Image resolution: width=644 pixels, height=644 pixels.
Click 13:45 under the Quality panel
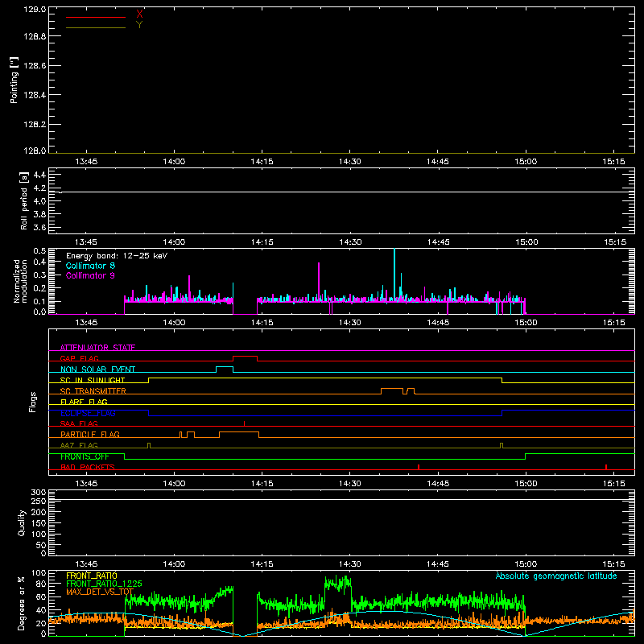(86, 564)
